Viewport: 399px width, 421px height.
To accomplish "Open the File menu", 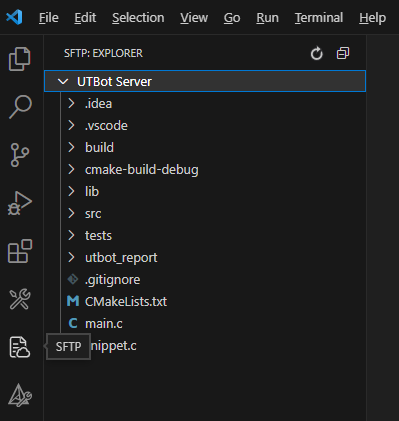I will pos(49,17).
